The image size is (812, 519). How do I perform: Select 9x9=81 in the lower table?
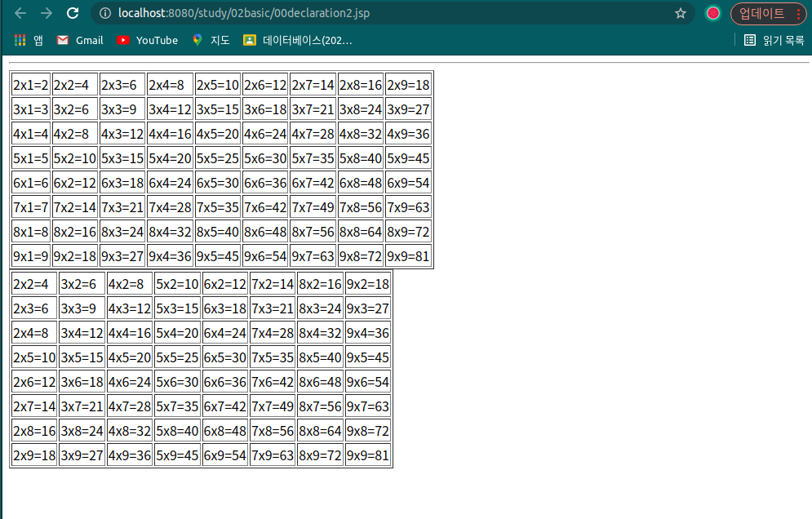point(368,455)
